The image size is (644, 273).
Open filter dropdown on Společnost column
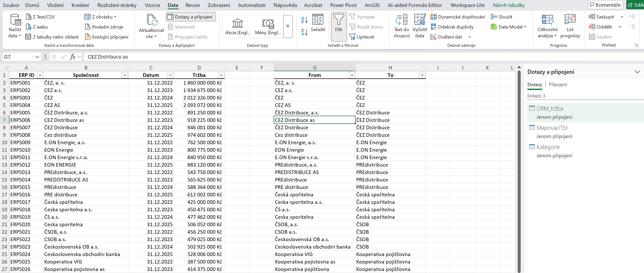125,75
